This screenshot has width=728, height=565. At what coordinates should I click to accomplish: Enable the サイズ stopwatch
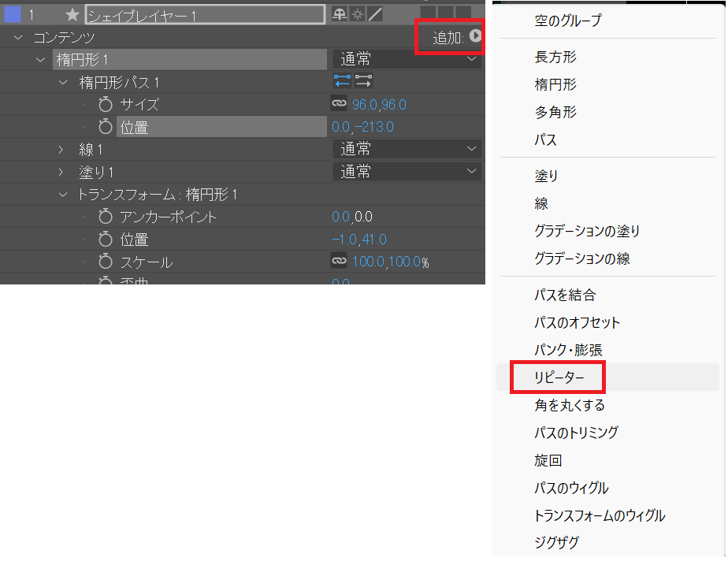pyautogui.click(x=106, y=104)
